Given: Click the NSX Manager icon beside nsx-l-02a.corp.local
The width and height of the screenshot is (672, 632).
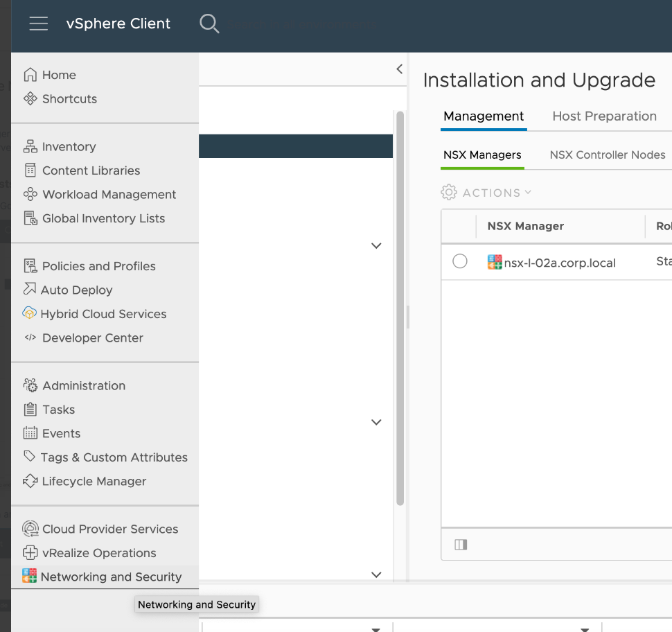Looking at the screenshot, I should pyautogui.click(x=495, y=262).
